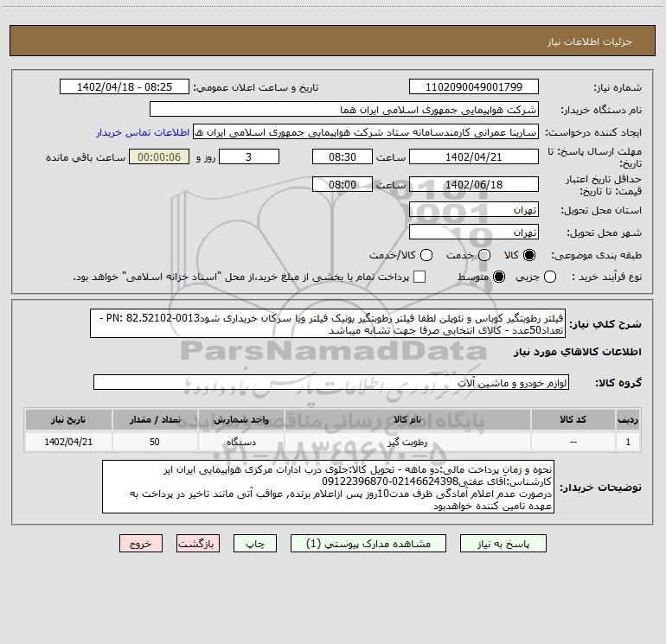Click the واحد شمارش column header
Image resolution: width=666 pixels, height=644 pixels.
click(x=240, y=420)
